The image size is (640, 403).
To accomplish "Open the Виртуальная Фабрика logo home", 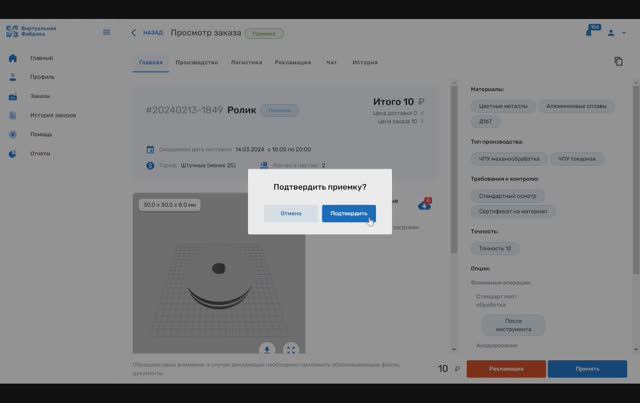I will [31, 31].
